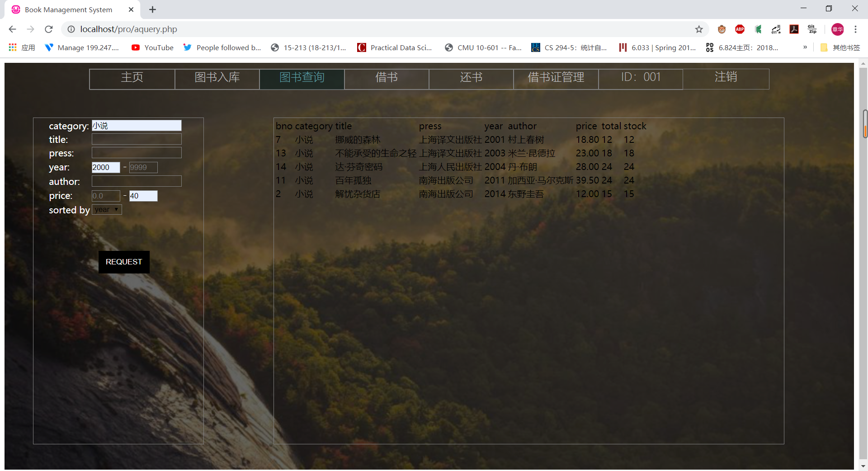Viewport: 868px width, 471px height.
Task: Open the CMU 10-601 bookmark
Action: point(483,47)
